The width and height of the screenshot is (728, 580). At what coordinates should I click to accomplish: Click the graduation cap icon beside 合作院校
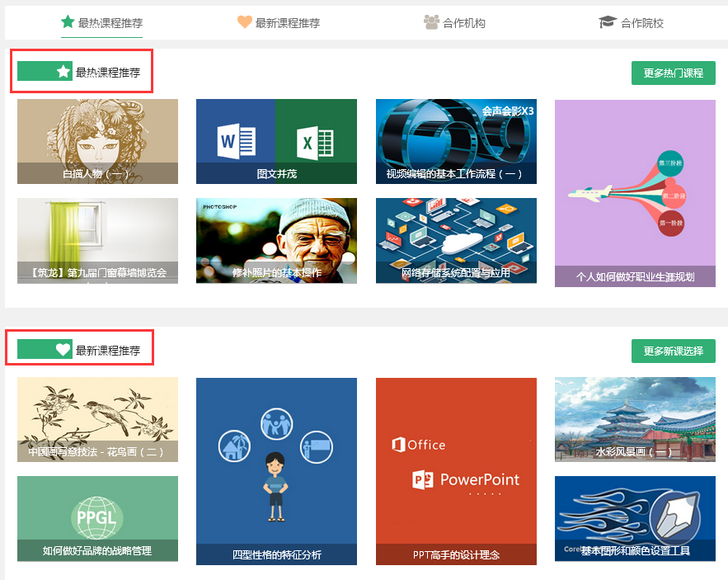point(608,22)
